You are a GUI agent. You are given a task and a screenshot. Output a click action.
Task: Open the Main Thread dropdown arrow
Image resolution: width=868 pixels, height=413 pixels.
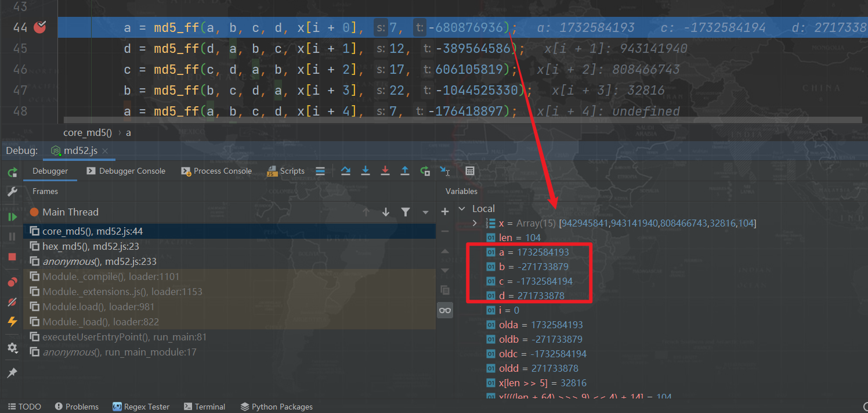pos(425,212)
